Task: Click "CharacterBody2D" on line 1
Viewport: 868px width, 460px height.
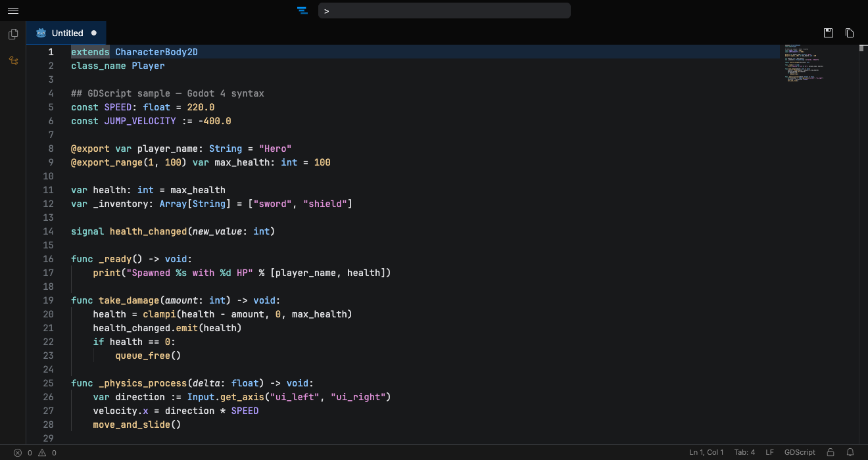Action: 157,52
